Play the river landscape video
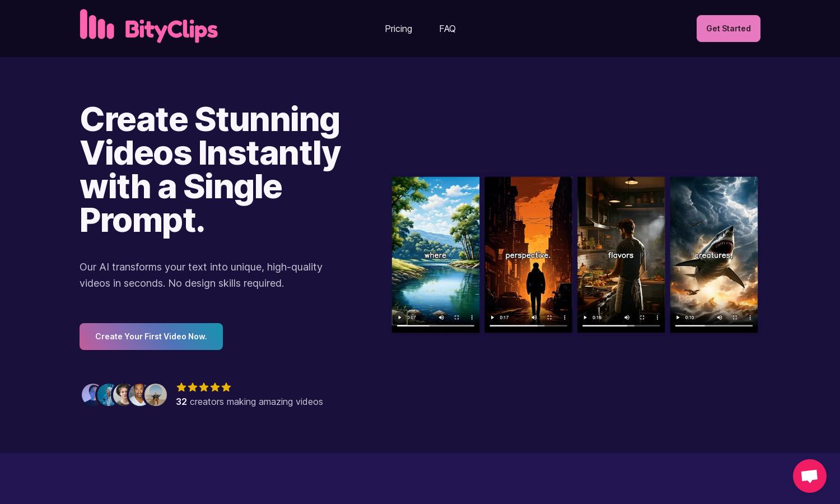This screenshot has height=504, width=840. point(399,318)
